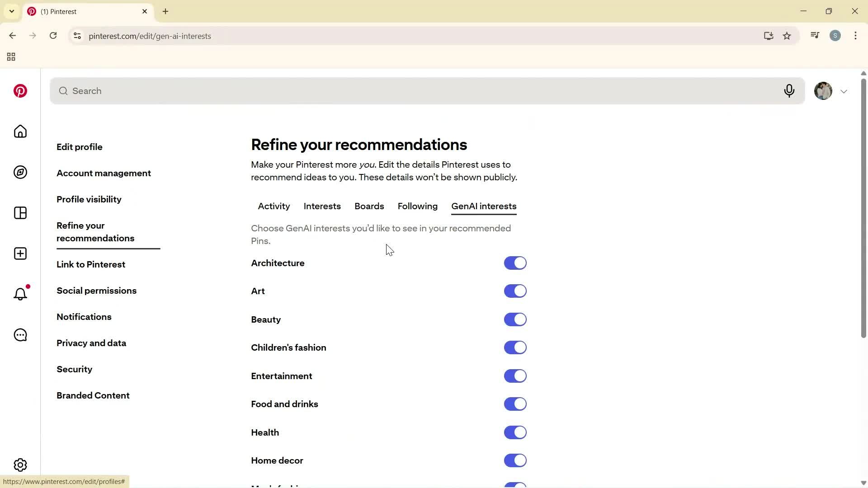Open the Account management settings page

tap(104, 173)
